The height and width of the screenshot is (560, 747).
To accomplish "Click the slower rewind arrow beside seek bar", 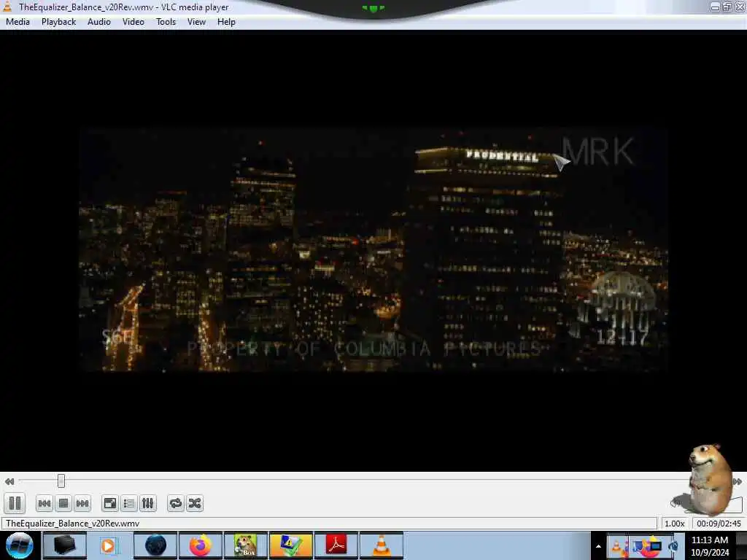I will (9, 481).
